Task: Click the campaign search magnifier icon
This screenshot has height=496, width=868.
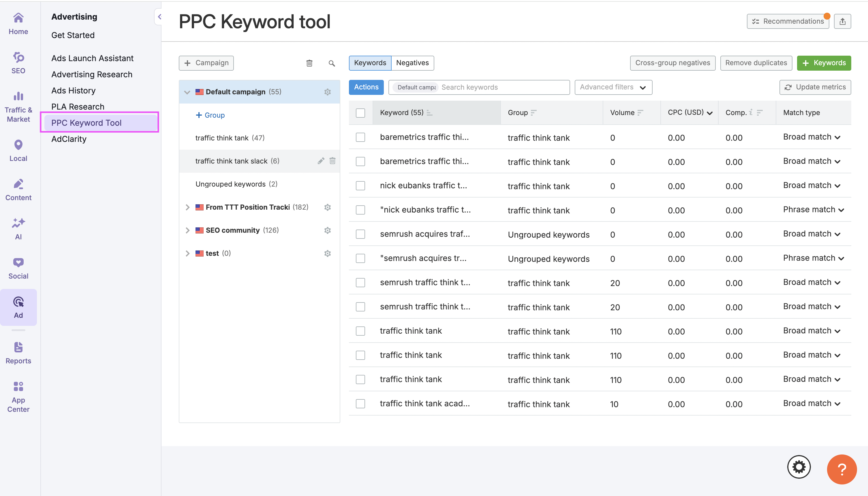Action: (331, 63)
